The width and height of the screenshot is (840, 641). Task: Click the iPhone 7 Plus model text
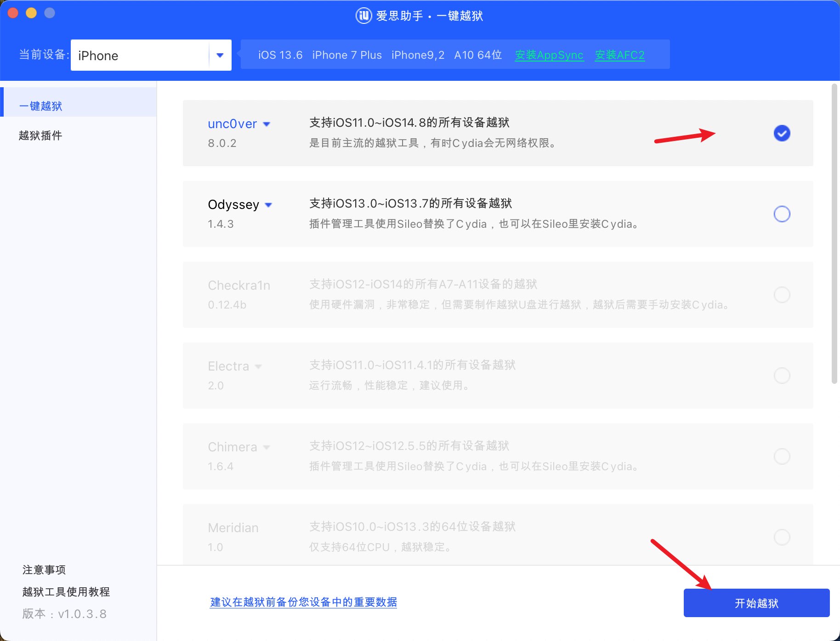pyautogui.click(x=347, y=55)
